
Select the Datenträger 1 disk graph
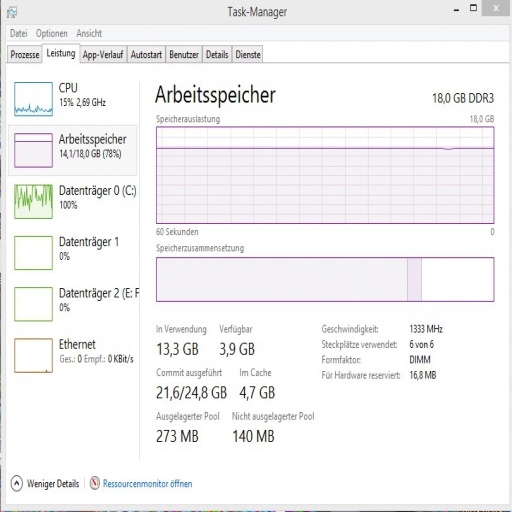33,253
